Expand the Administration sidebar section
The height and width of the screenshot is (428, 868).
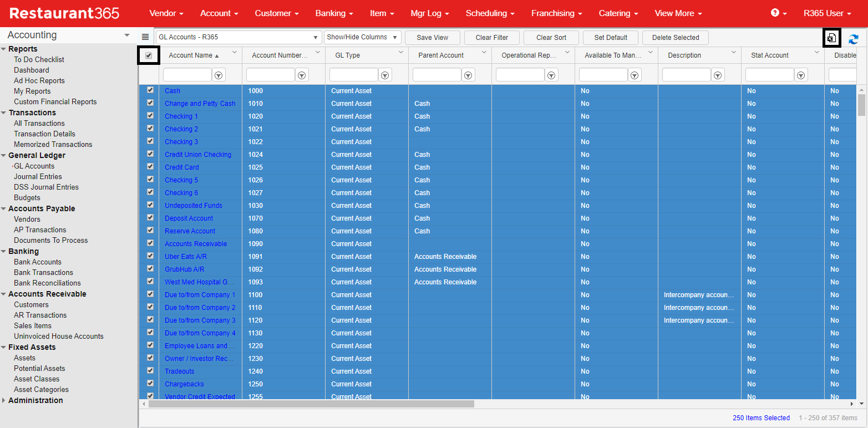[4, 400]
